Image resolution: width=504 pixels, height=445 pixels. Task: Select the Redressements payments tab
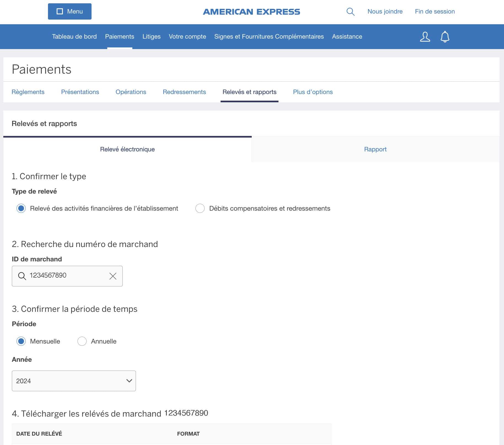184,92
